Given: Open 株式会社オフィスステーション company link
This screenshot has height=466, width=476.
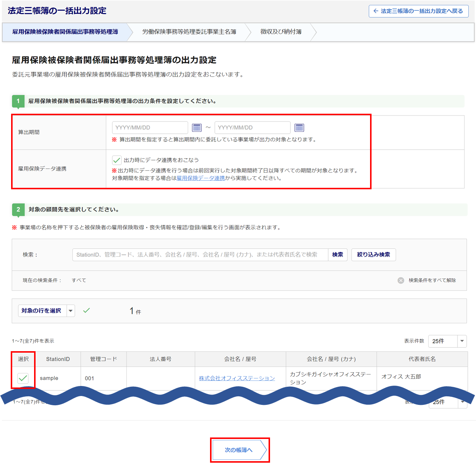Looking at the screenshot, I should coord(237,378).
